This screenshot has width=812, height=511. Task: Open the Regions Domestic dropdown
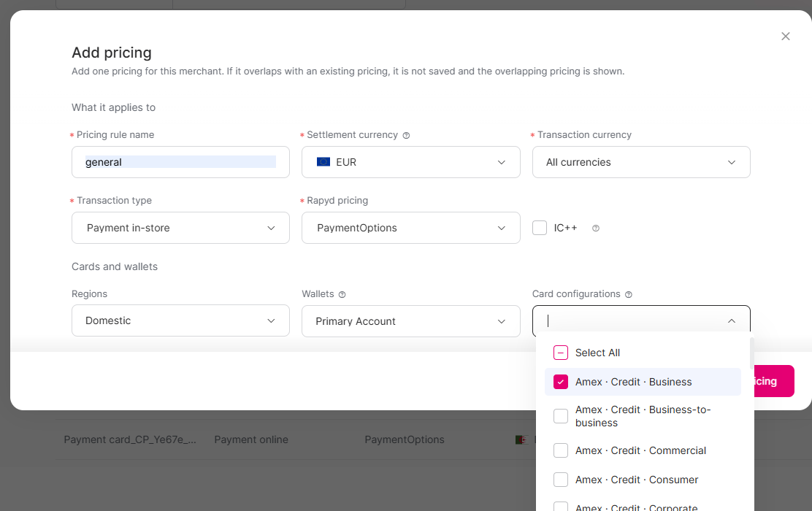click(181, 320)
